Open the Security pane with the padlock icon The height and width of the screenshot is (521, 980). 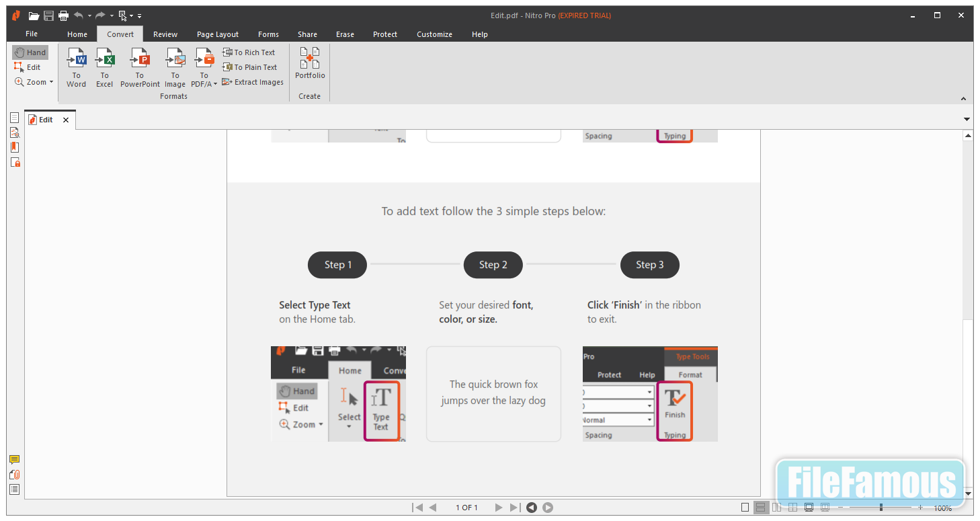pos(14,162)
